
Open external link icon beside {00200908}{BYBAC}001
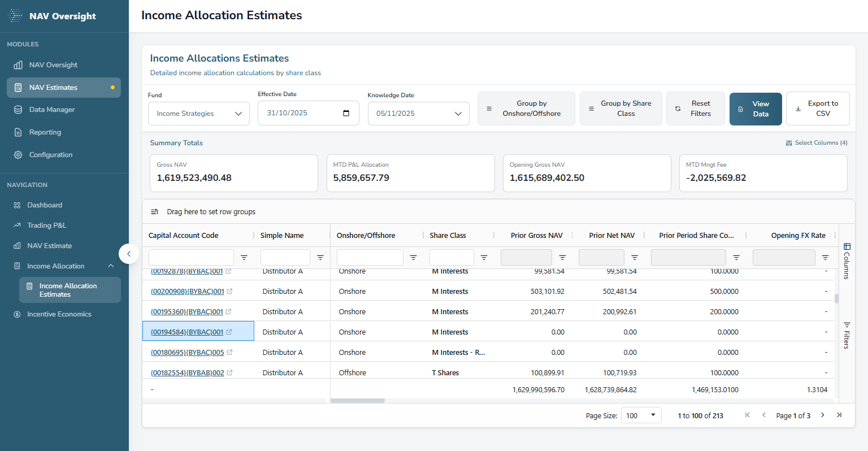(x=229, y=292)
